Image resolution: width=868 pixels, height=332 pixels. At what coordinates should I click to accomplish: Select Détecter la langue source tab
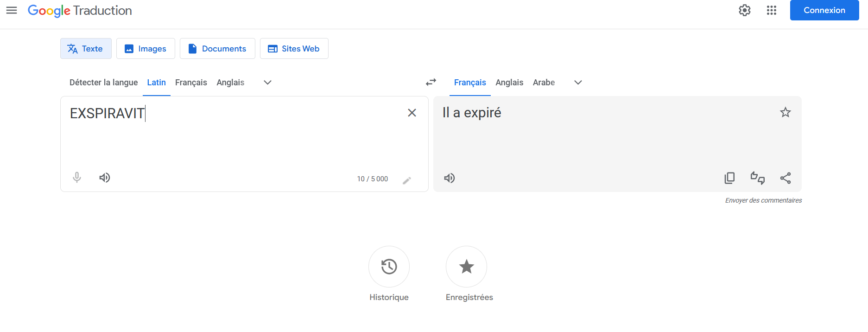pos(104,83)
